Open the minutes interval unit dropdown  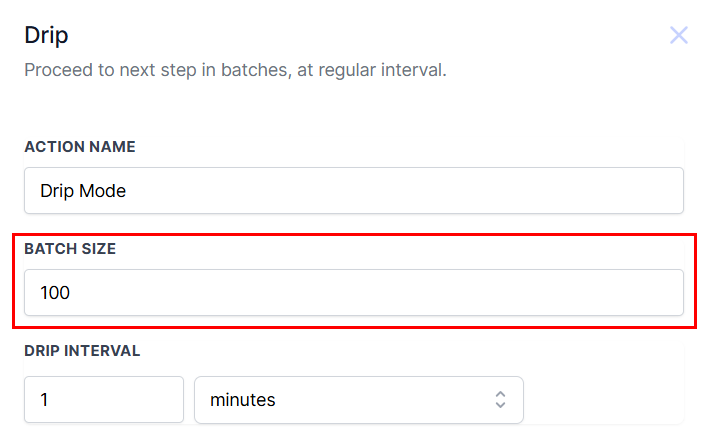tap(358, 400)
